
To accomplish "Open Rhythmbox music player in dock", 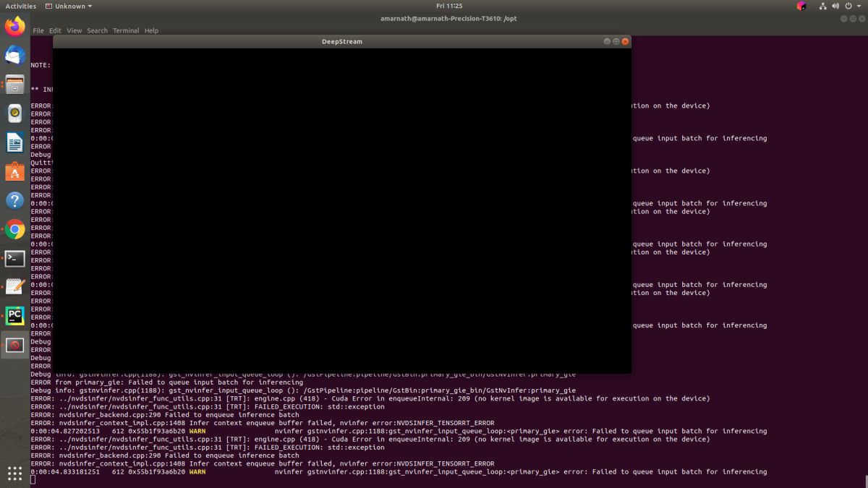I will [x=14, y=114].
